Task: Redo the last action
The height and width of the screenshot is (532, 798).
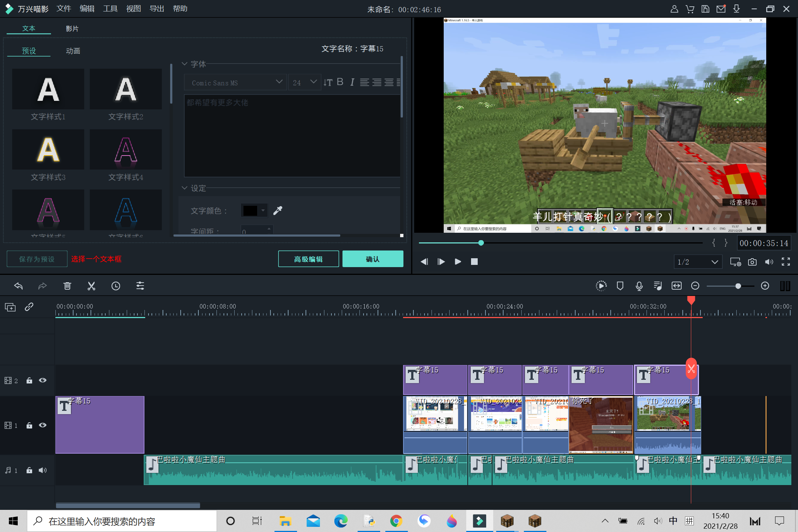Action: pyautogui.click(x=42, y=286)
